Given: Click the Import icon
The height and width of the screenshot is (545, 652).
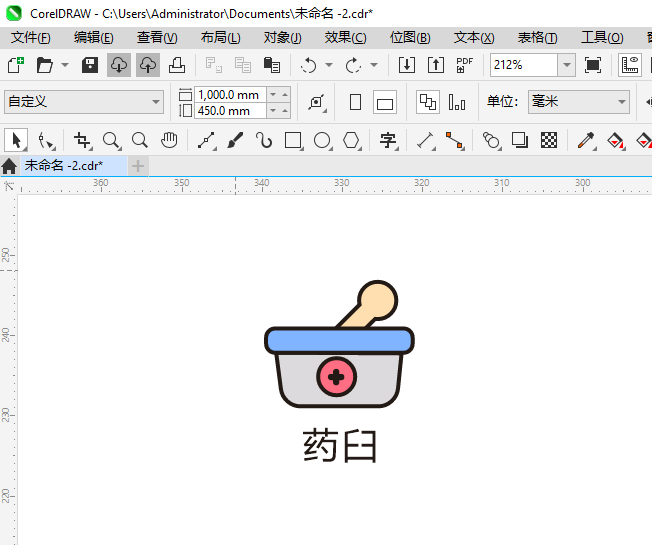Looking at the screenshot, I should (x=407, y=65).
